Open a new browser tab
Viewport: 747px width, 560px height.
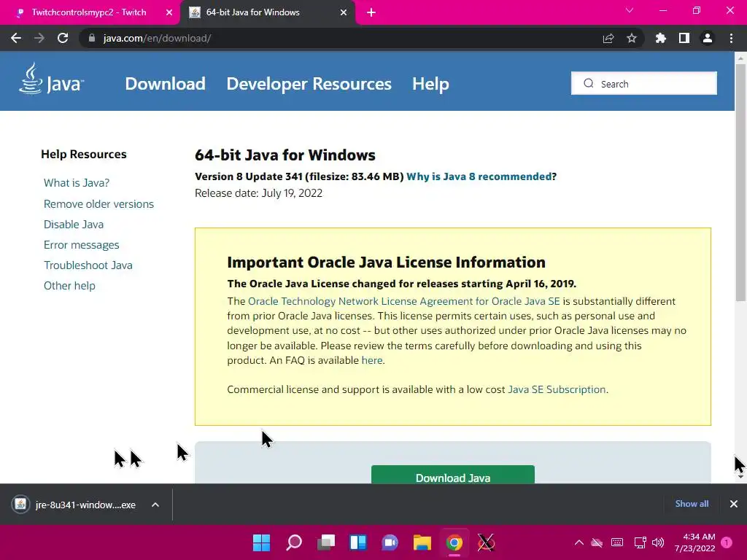[371, 12]
